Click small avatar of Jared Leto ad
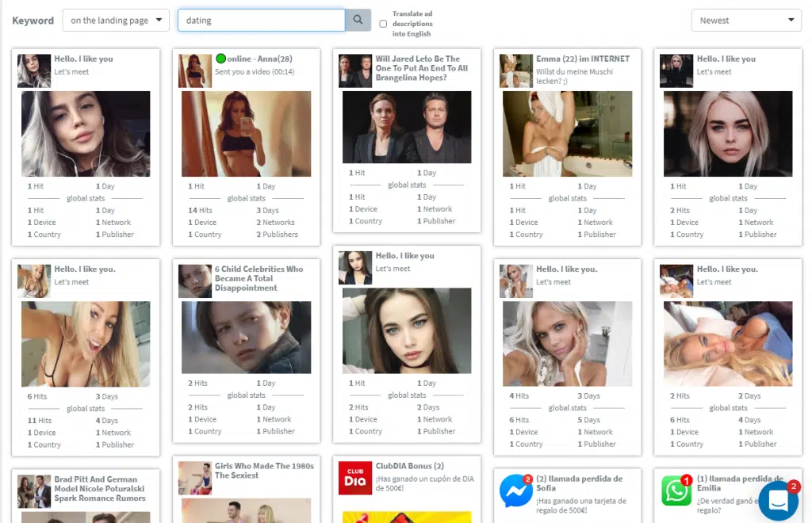Image resolution: width=812 pixels, height=523 pixels. coord(355,71)
